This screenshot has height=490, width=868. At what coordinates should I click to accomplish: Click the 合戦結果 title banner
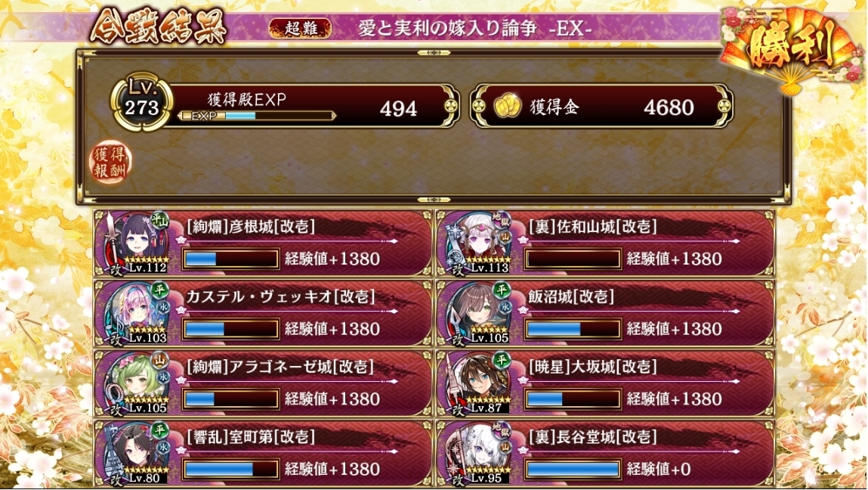point(159,25)
